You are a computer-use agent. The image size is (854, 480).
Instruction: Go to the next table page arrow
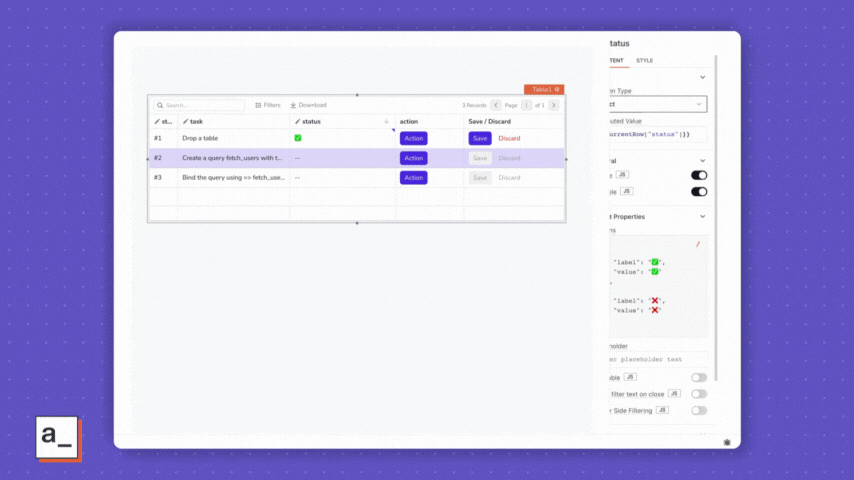pos(554,105)
